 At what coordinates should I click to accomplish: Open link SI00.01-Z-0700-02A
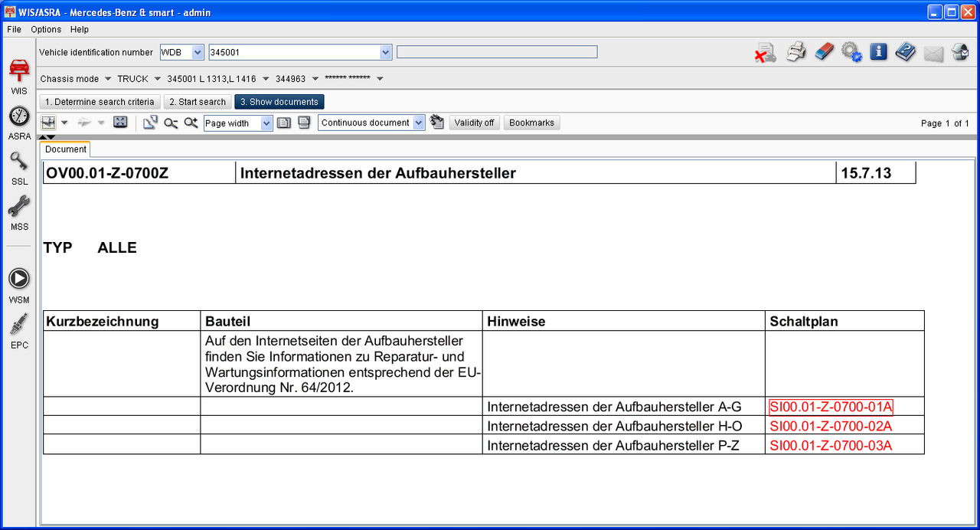[831, 426]
